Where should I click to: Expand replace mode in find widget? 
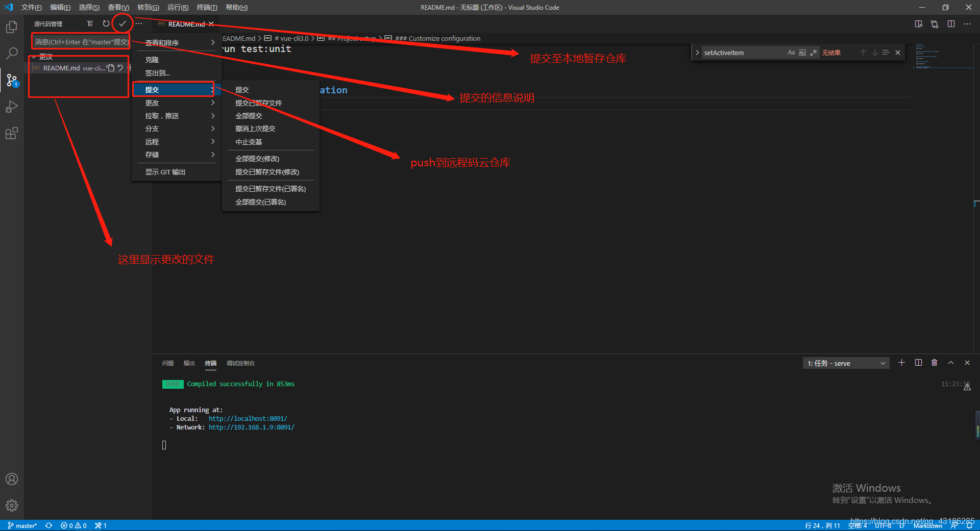(697, 53)
